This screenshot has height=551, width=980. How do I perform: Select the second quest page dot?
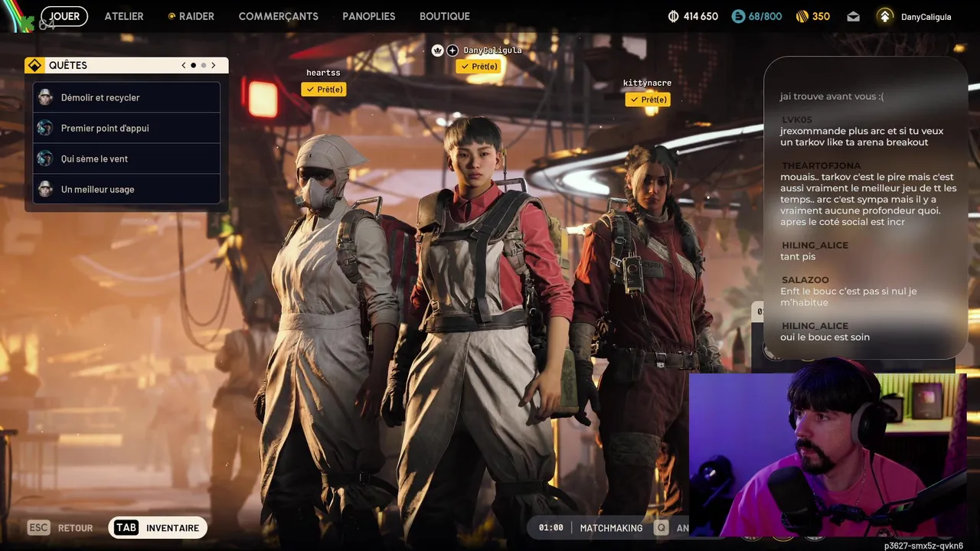coord(203,65)
